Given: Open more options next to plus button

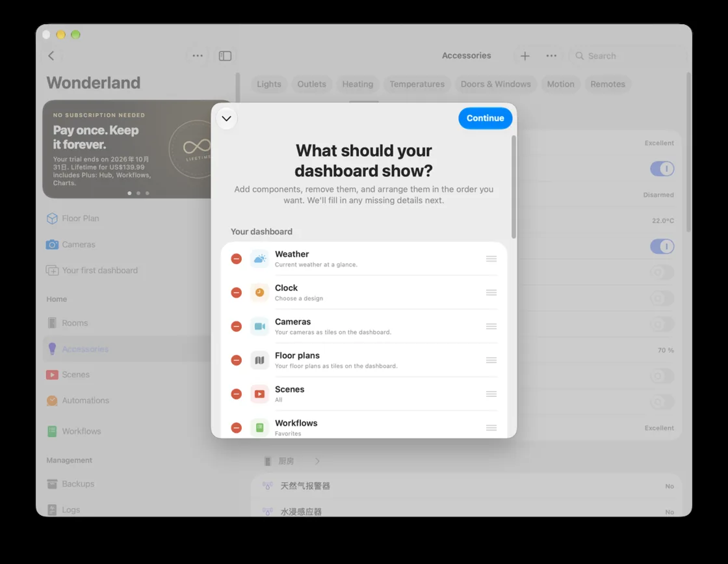Looking at the screenshot, I should tap(551, 56).
